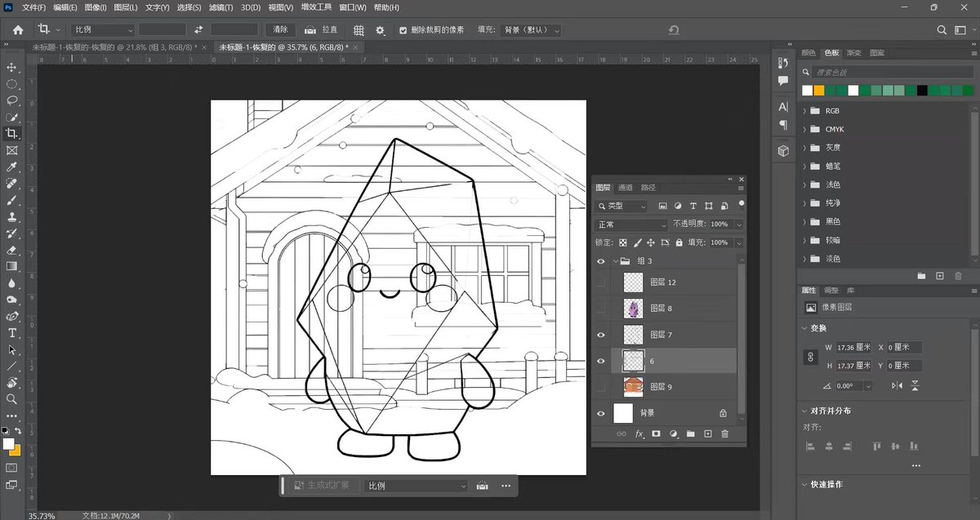Select the Move tool
Viewport: 980px width, 520px height.
[x=11, y=67]
